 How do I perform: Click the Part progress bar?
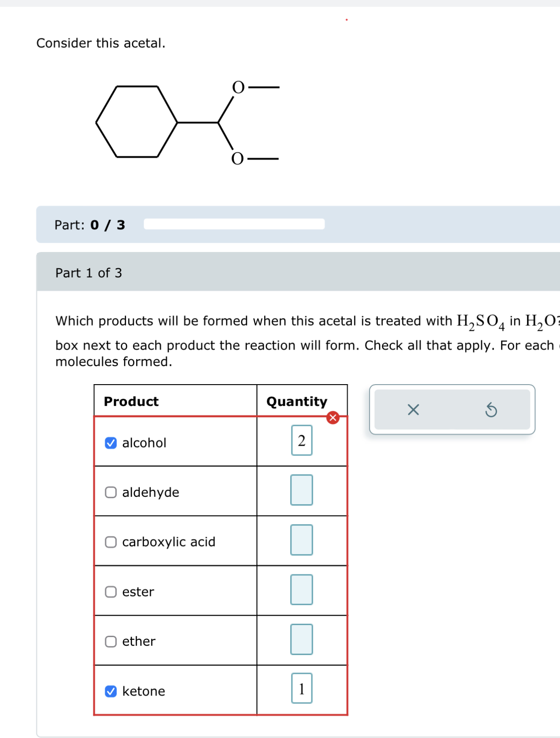pos(233,225)
